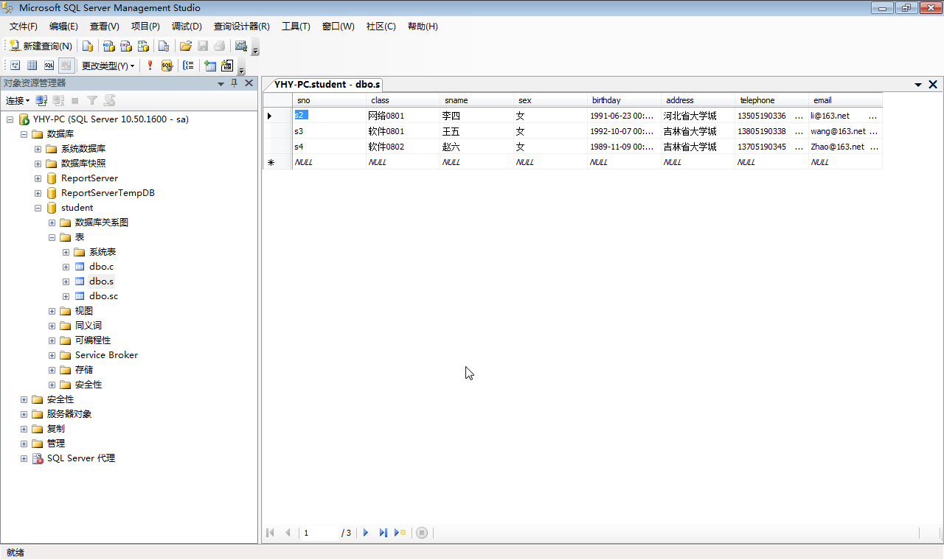The image size is (944, 560).
Task: Click the Filter funnel icon
Action: (92, 100)
